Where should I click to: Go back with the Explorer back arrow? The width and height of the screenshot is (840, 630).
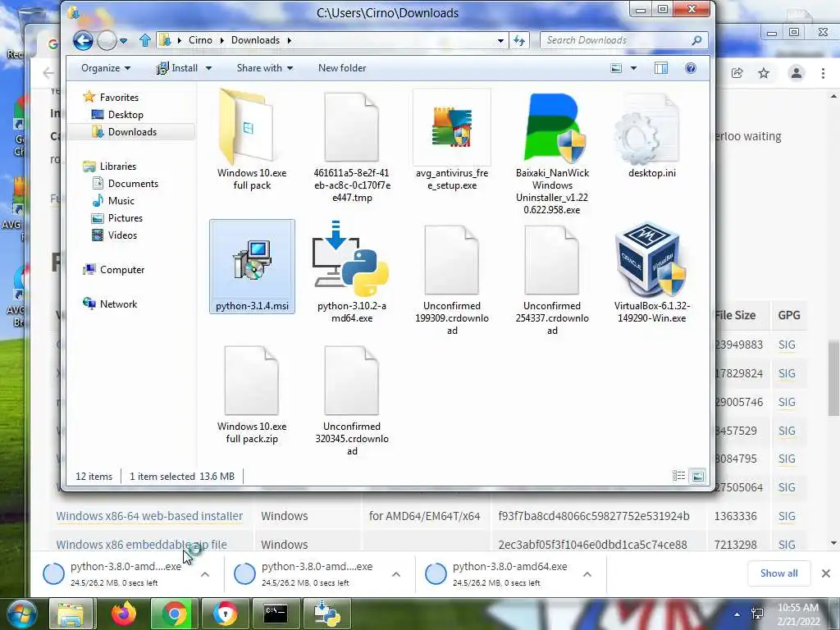pyautogui.click(x=83, y=40)
